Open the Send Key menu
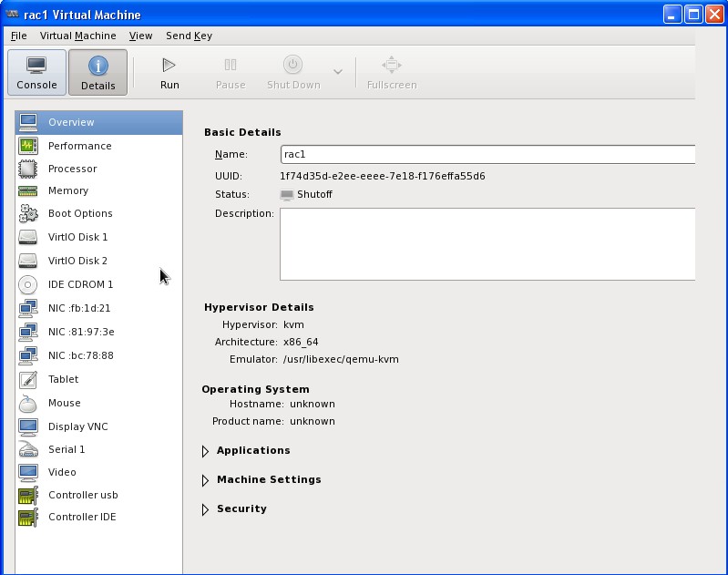The width and height of the screenshot is (728, 575). pos(189,36)
